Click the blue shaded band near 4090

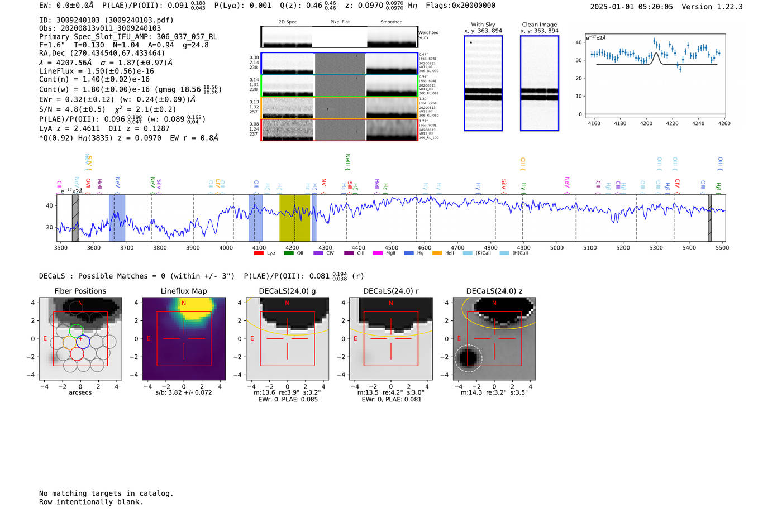coord(255,218)
